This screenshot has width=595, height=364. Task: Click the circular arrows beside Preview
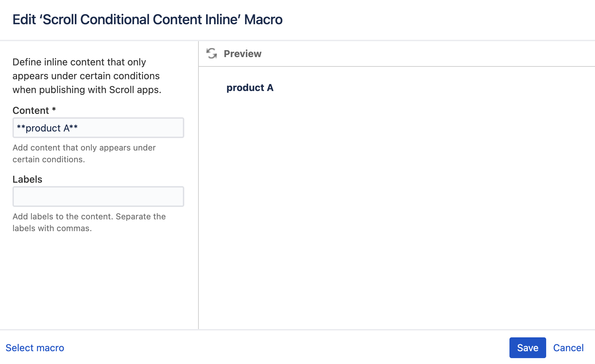(x=212, y=54)
